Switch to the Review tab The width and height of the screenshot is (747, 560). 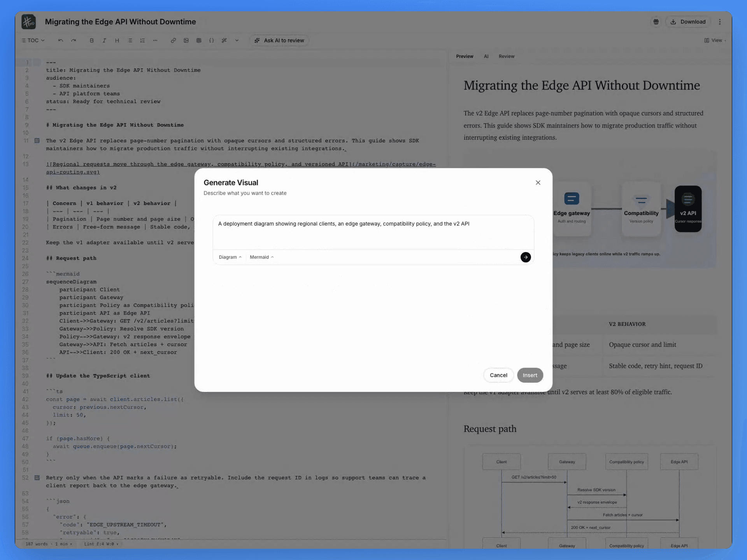[507, 56]
